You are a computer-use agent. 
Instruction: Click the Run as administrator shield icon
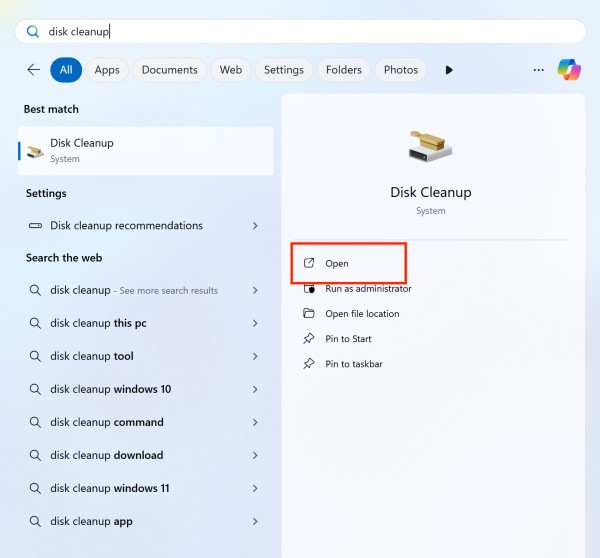click(x=309, y=289)
